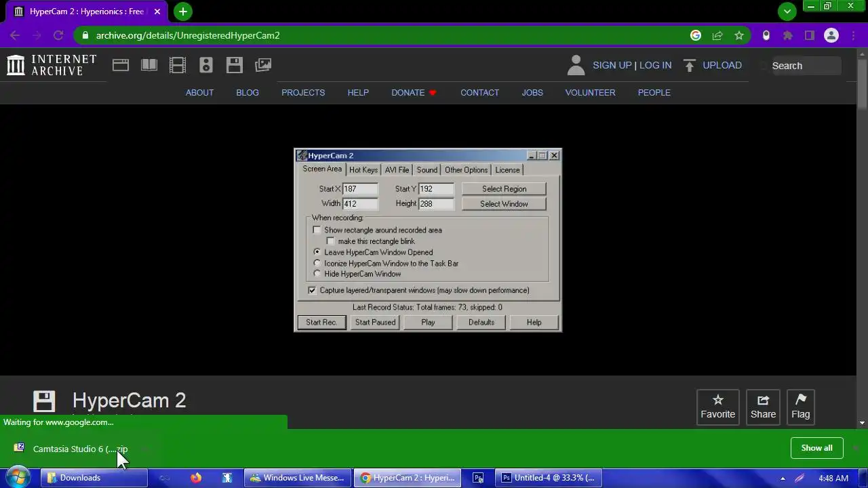Go back with the browser back arrow

15,35
